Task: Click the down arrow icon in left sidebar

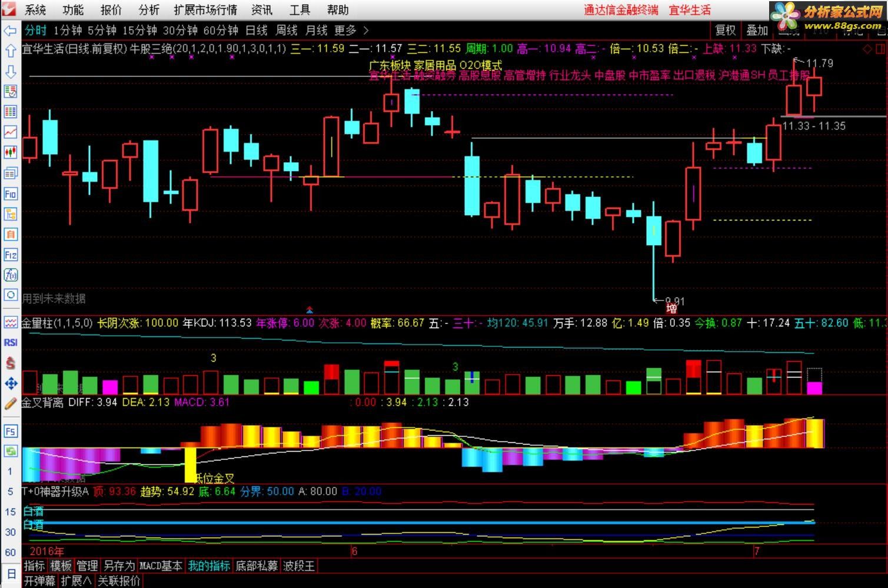Action: tap(10, 71)
